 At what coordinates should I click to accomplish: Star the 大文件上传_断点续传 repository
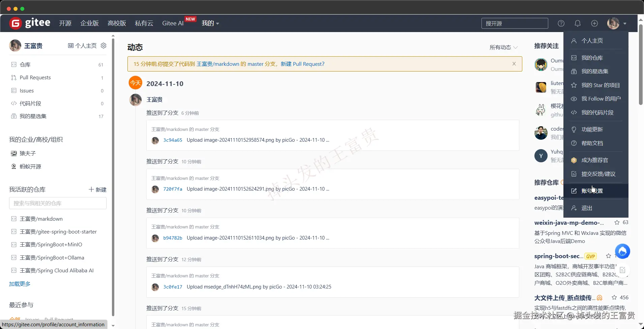click(614, 298)
